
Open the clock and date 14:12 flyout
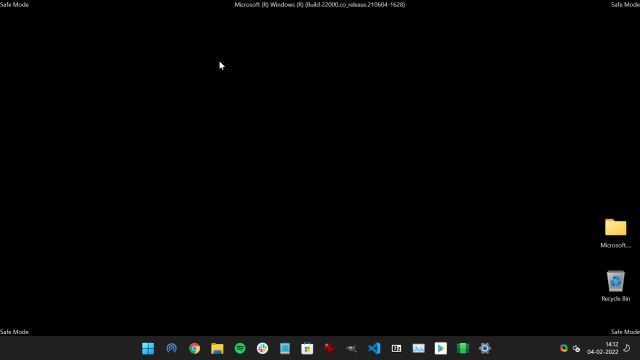tap(603, 348)
